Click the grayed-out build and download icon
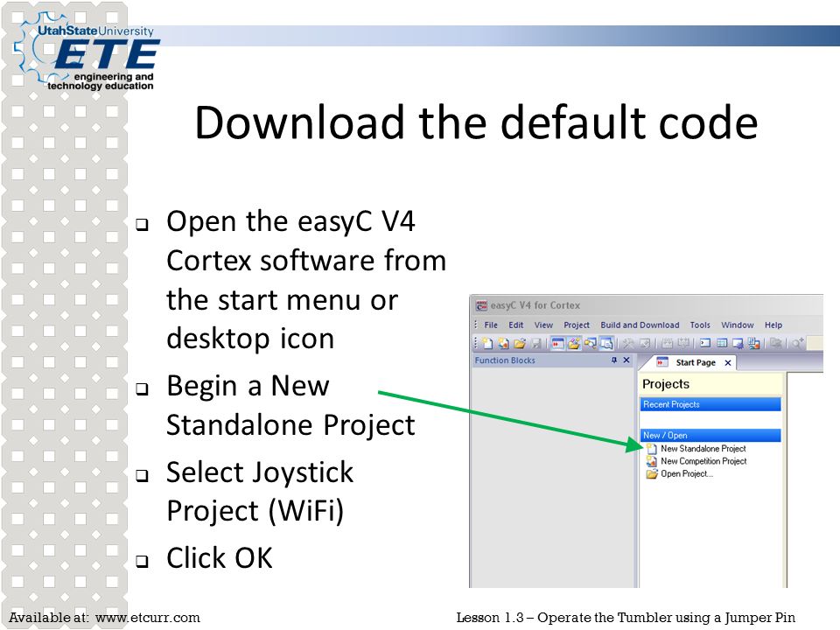The image size is (840, 630). 645,343
